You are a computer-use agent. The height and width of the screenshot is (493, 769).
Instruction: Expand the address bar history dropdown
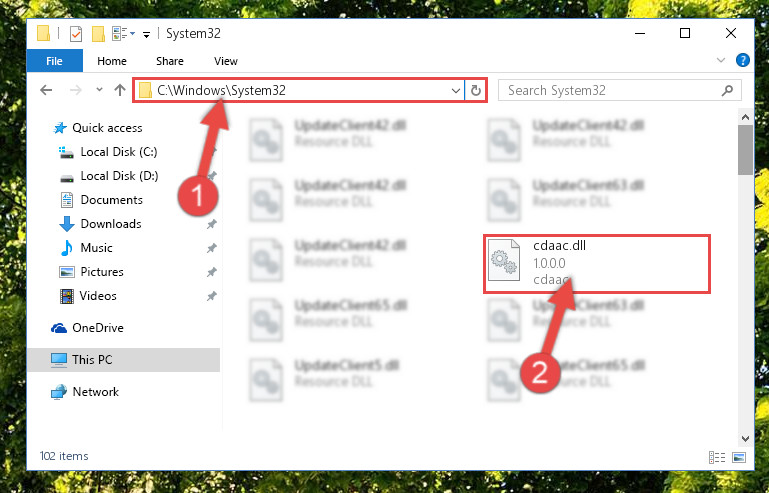point(456,90)
